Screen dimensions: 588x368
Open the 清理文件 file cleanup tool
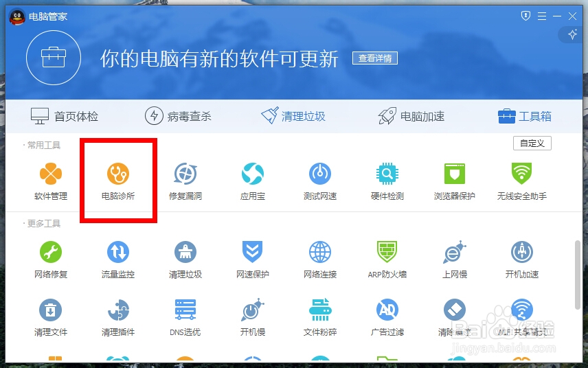tap(51, 317)
